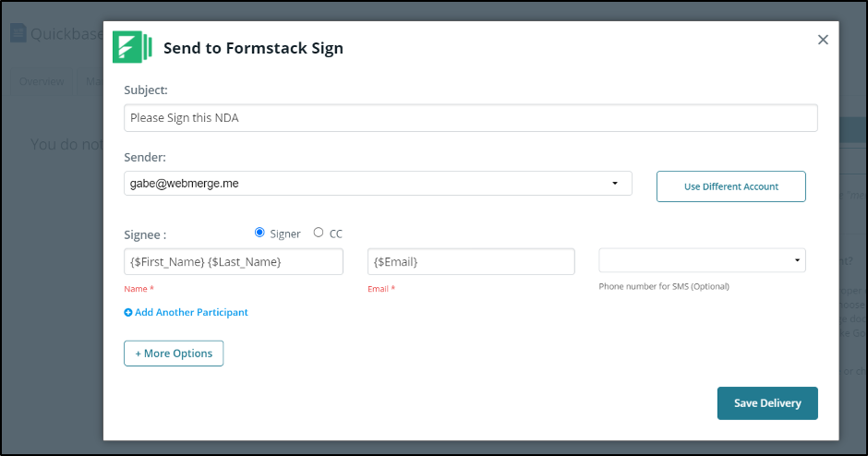Viewport: 868px width, 456px height.
Task: Click the Quickbase document icon behind the dialog
Action: coord(18,33)
